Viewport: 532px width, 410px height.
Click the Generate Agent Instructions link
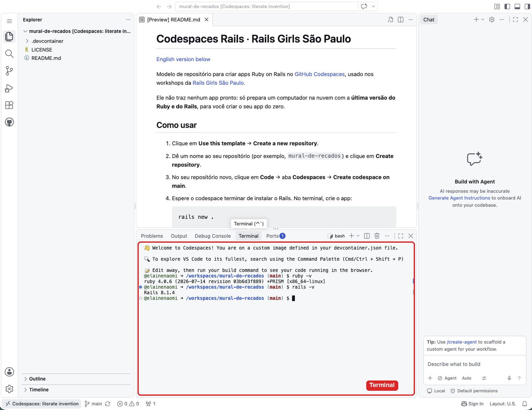point(459,198)
